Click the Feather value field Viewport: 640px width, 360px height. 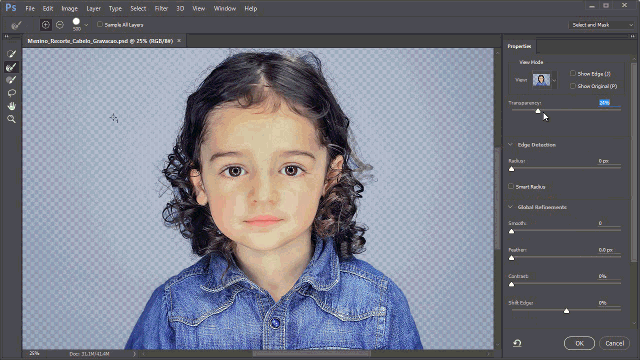pos(609,250)
